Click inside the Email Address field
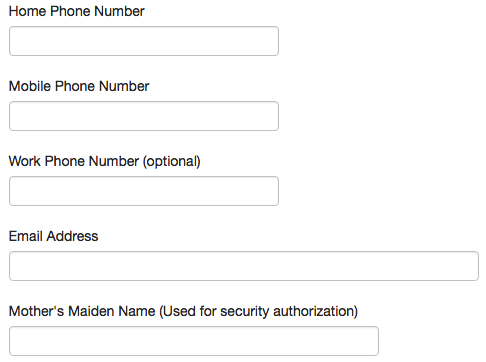Viewport: 486px width, 362px height. tap(244, 266)
